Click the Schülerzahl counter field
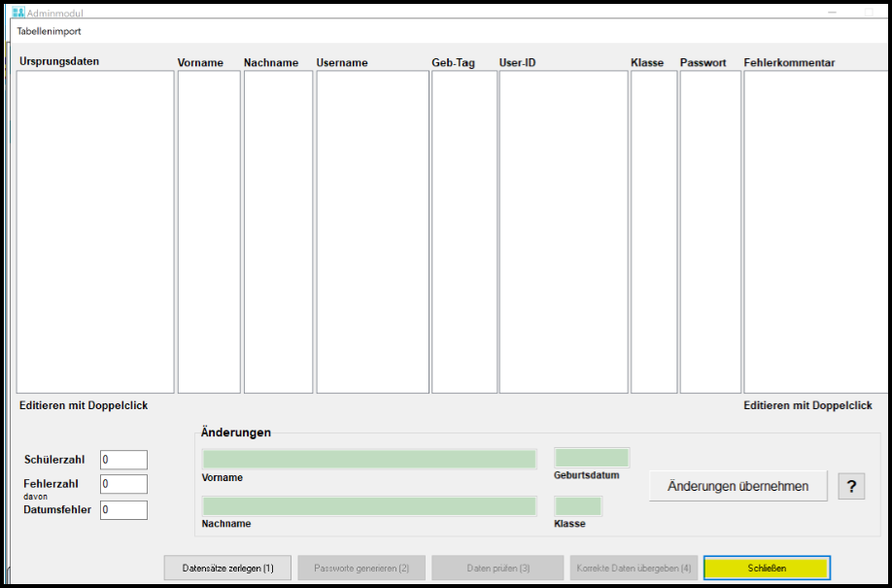The height and width of the screenshot is (588, 892). pos(123,460)
